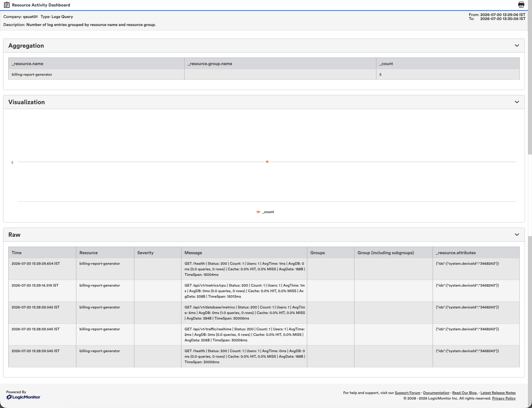The width and height of the screenshot is (532, 408).
Task: Click the orange data point in chart
Action: (267, 162)
